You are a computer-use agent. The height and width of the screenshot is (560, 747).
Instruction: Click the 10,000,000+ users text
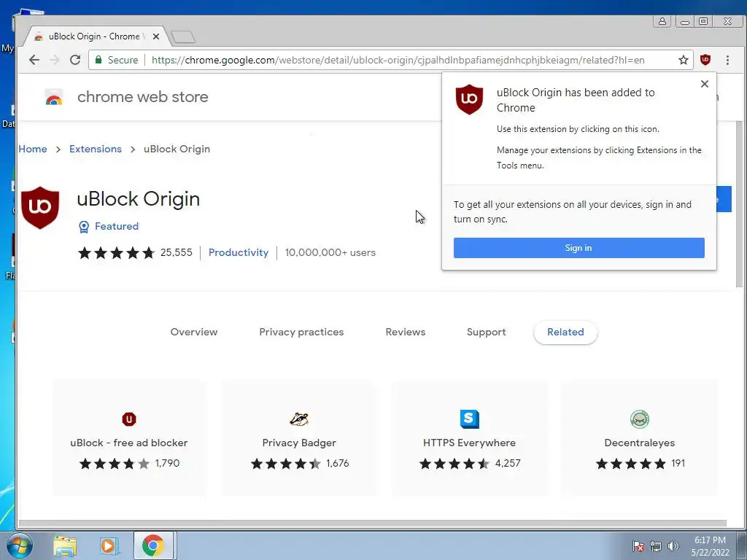pyautogui.click(x=330, y=253)
